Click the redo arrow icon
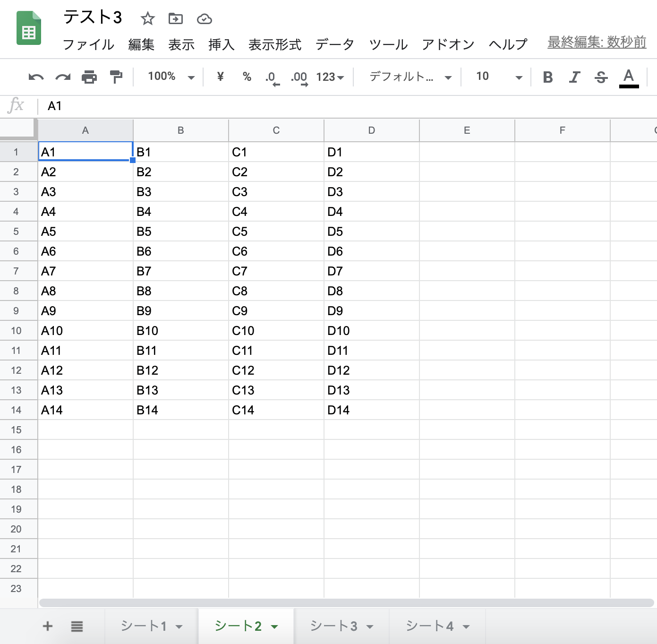This screenshot has height=644, width=657. (x=63, y=77)
